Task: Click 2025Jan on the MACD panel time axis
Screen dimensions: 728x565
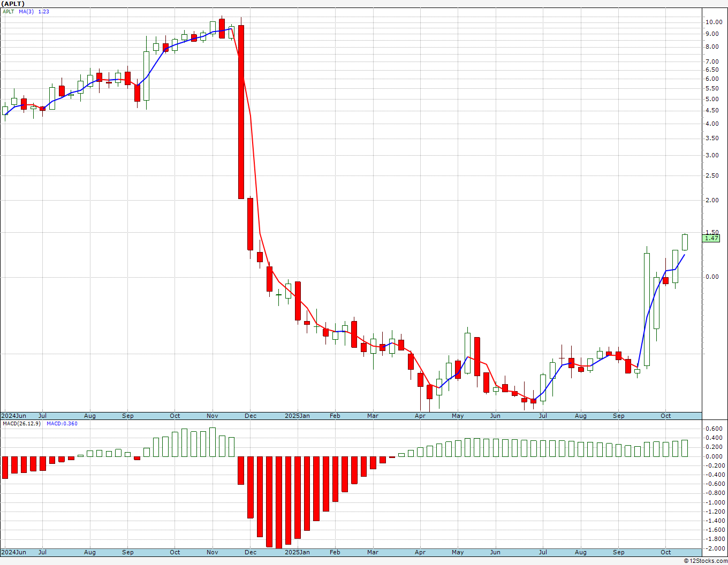Action: pos(297,552)
